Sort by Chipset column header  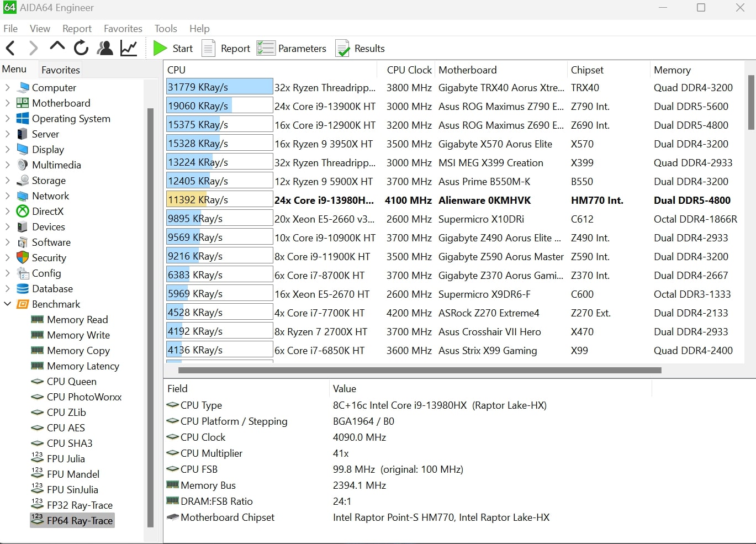point(587,70)
